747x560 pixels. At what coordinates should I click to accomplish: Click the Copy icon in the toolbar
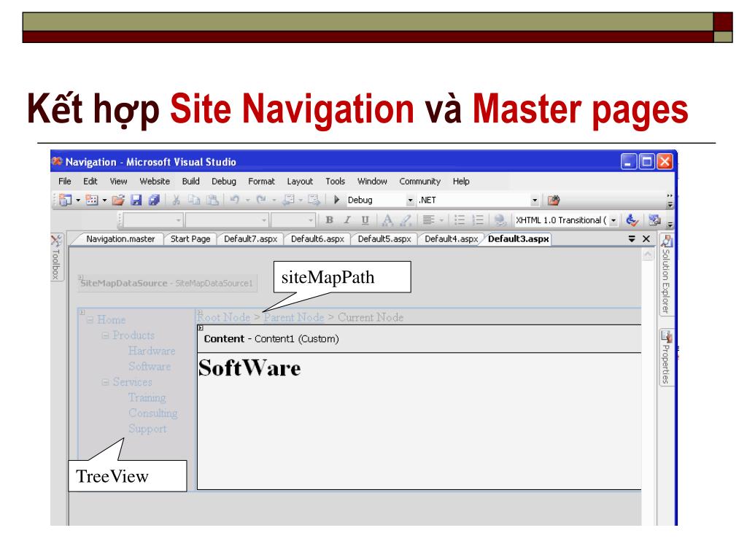[x=194, y=200]
